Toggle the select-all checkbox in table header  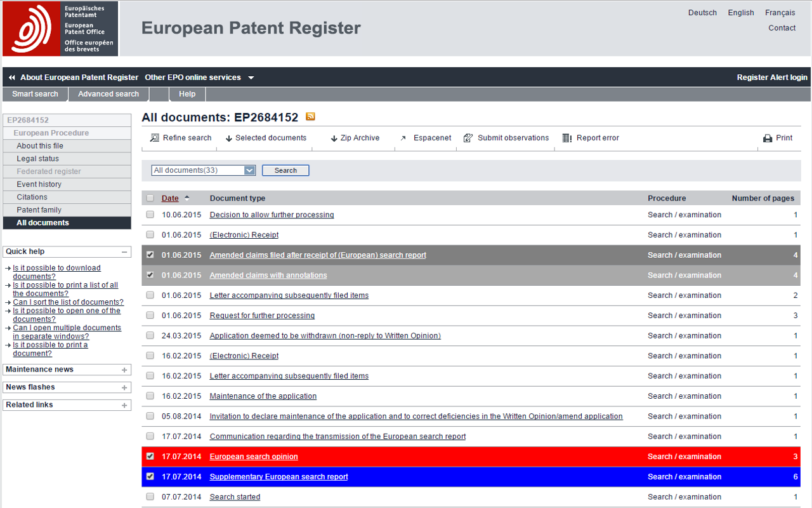[x=150, y=198]
